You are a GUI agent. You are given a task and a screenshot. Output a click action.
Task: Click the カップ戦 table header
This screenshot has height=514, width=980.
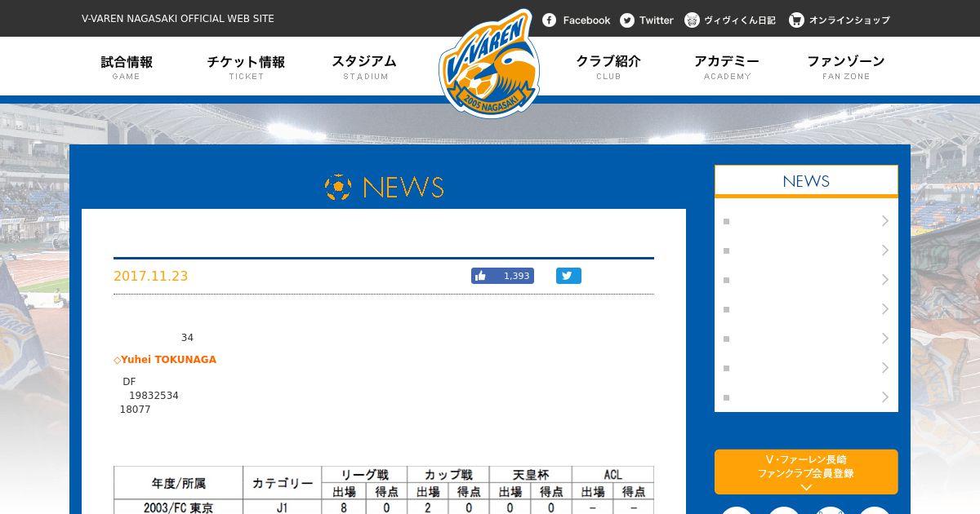(x=448, y=475)
